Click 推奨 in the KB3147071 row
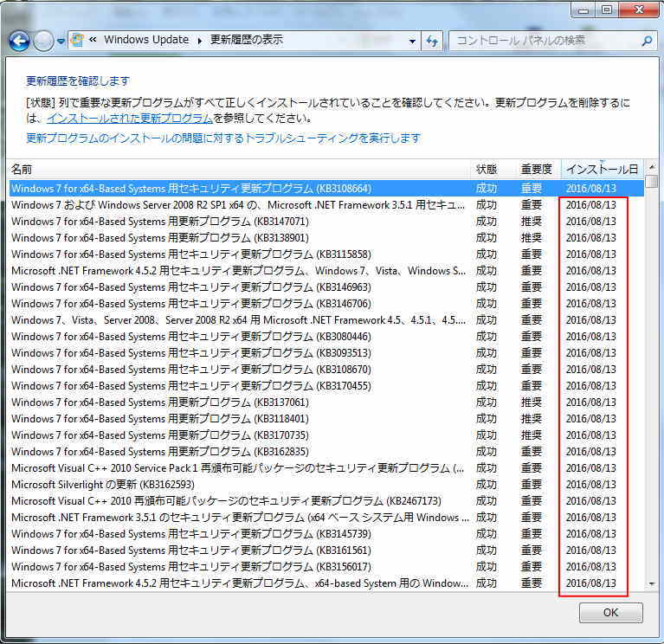This screenshot has height=644, width=664. pos(531,222)
